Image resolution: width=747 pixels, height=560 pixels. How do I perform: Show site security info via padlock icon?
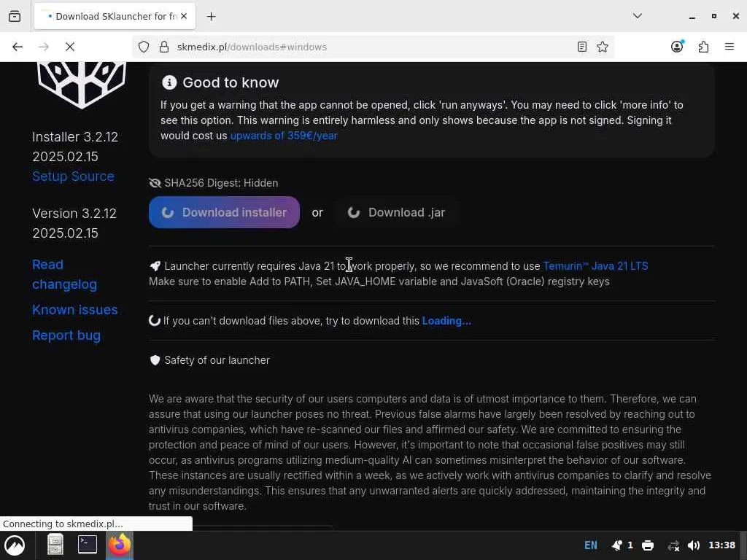(x=164, y=47)
